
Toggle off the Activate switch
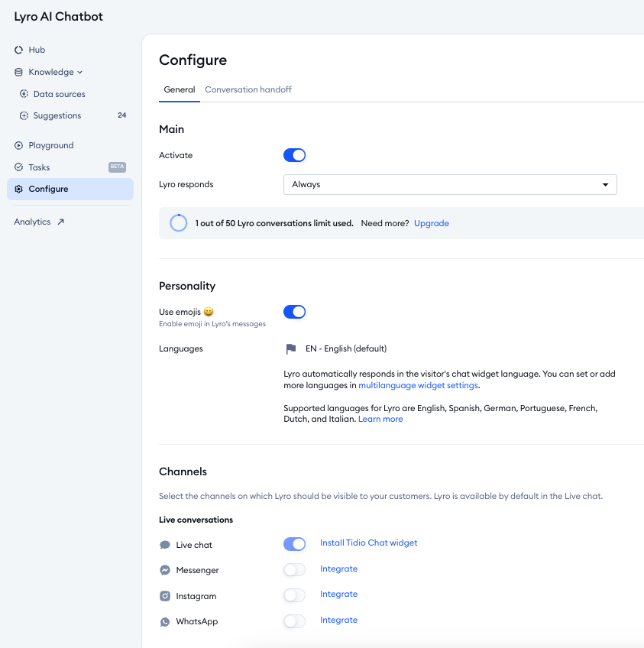click(x=294, y=155)
